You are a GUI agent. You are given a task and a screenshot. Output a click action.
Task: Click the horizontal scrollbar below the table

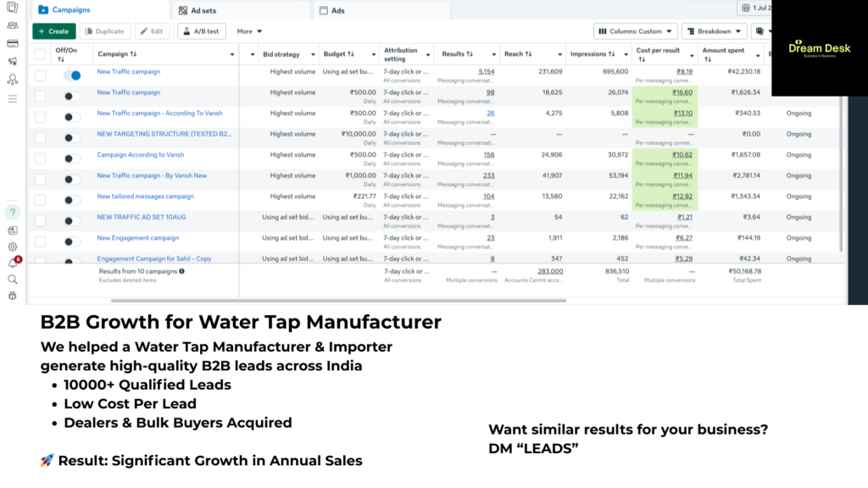339,300
